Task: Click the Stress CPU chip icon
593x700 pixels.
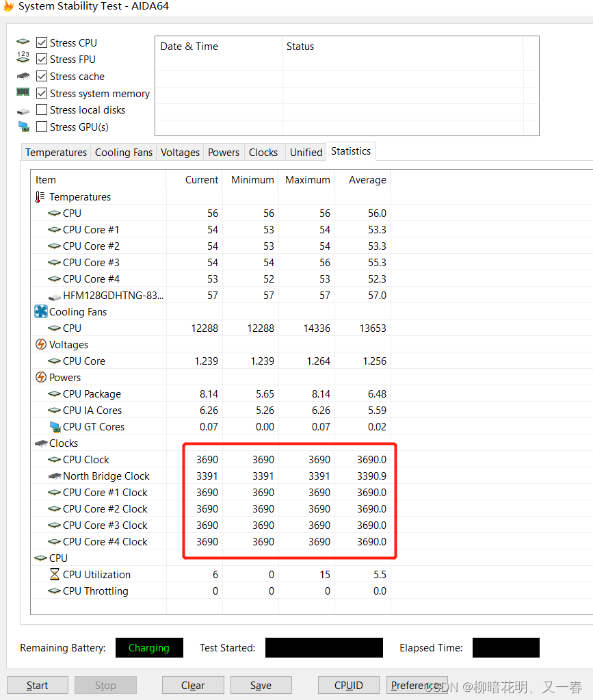Action: click(x=23, y=42)
